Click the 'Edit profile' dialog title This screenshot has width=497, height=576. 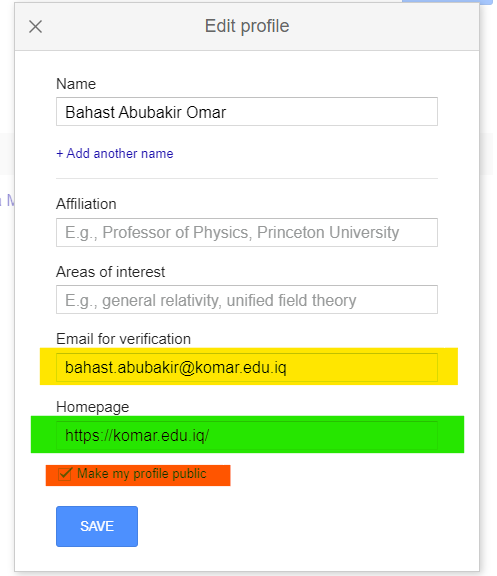[247, 26]
